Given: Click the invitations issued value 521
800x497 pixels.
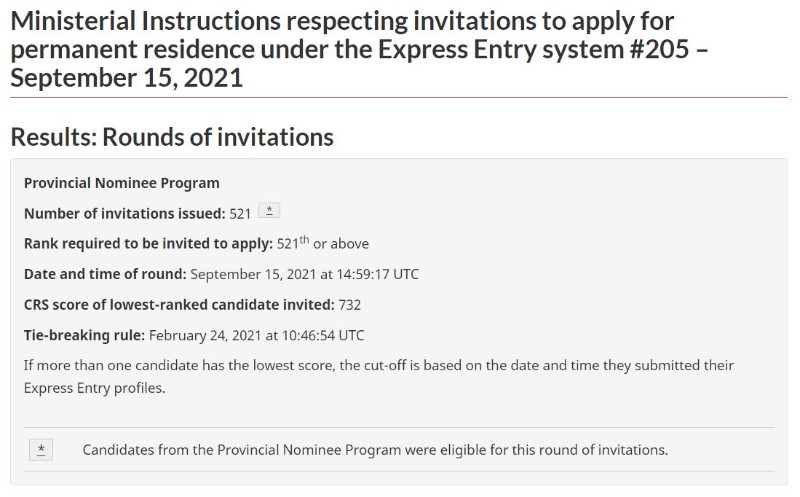Looking at the screenshot, I should 240,214.
